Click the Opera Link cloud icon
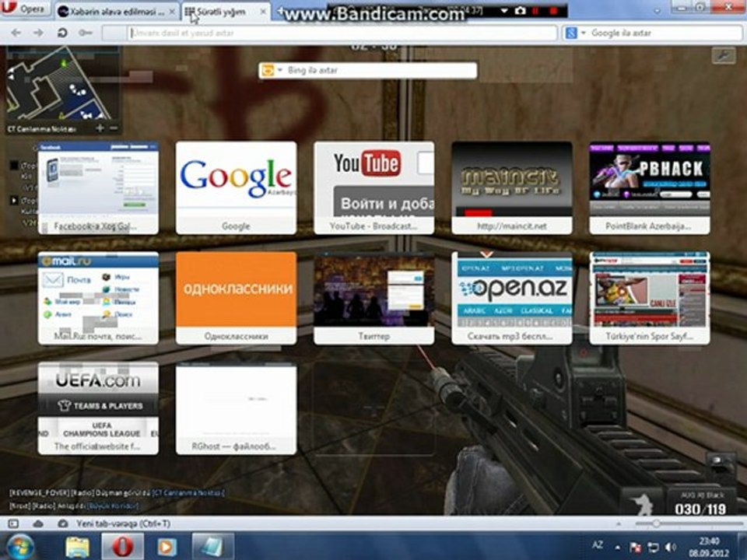The image size is (747, 560). coord(37,523)
